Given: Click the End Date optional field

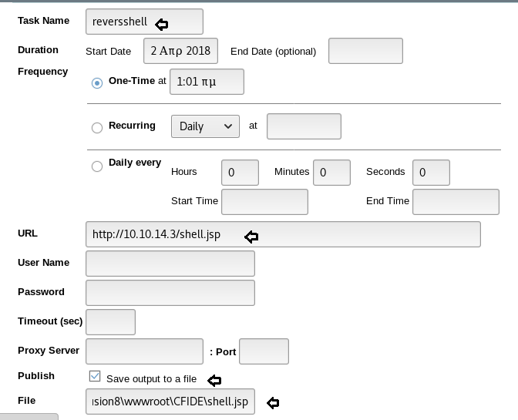Looking at the screenshot, I should [365, 51].
